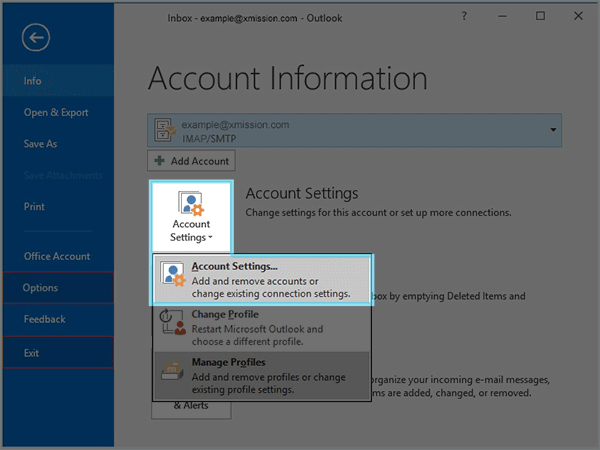This screenshot has width=600, height=450.
Task: Select the Info menu item
Action: (58, 81)
